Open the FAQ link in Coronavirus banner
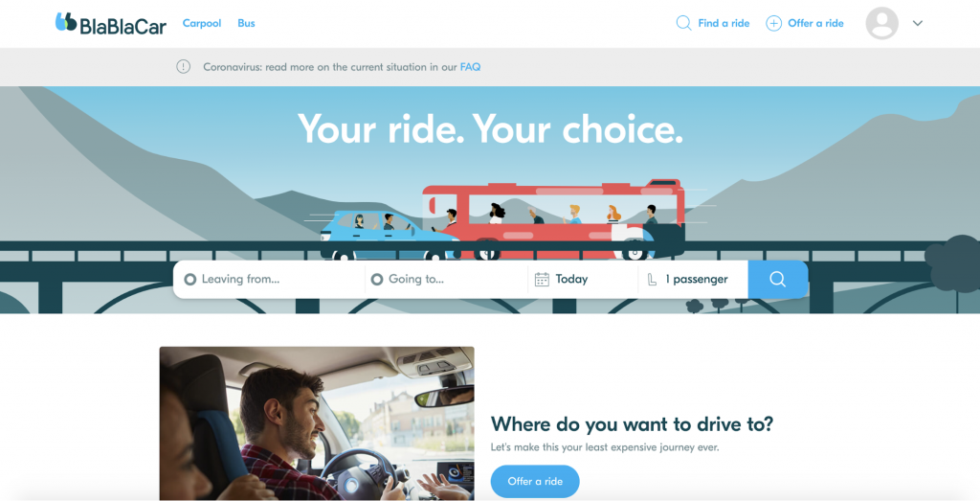Screen dimensions: 980x501 [470, 67]
